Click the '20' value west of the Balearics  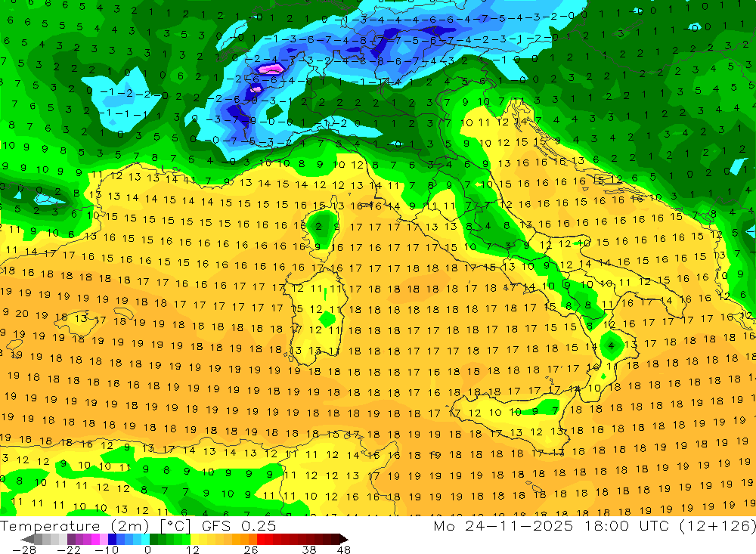click(22, 314)
